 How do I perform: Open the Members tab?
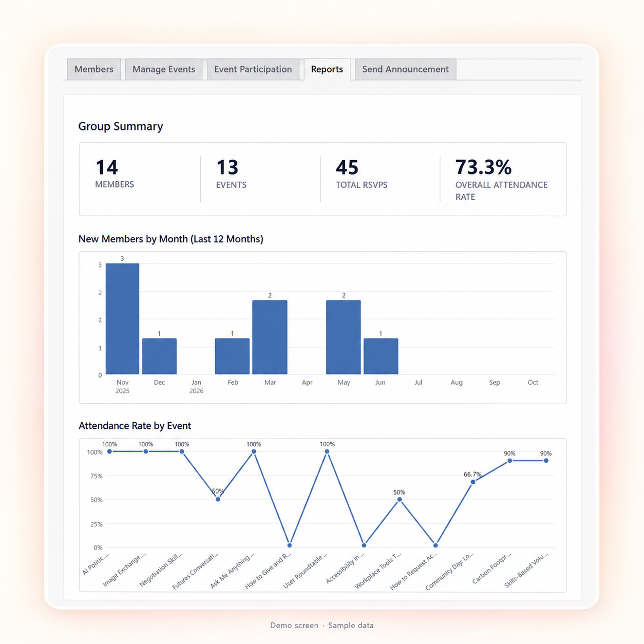click(x=94, y=69)
